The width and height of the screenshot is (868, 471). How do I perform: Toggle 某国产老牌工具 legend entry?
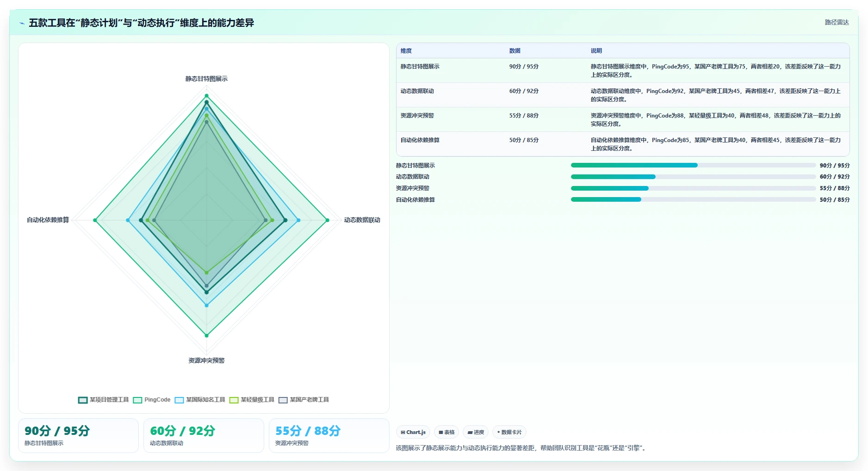click(x=304, y=400)
